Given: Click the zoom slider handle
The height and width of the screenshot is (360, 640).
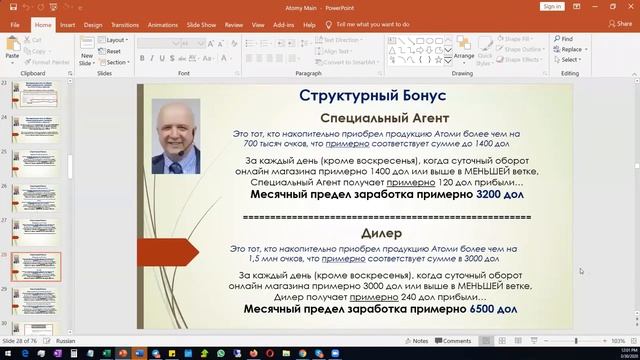Looking at the screenshot, I should click(x=576, y=341).
